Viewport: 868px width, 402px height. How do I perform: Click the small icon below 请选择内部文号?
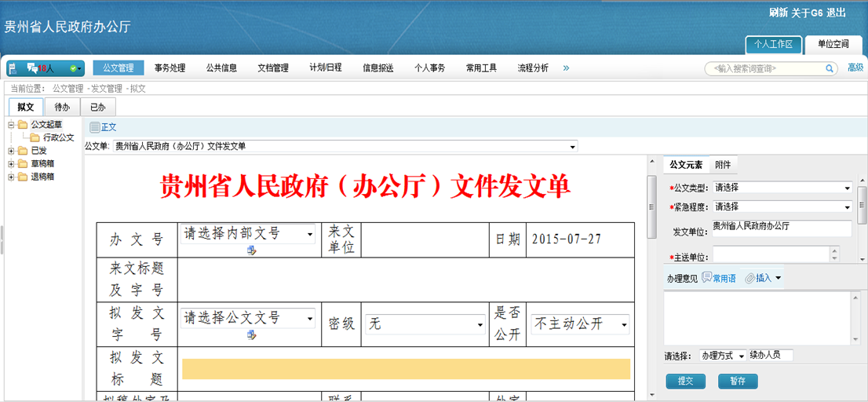(x=251, y=250)
